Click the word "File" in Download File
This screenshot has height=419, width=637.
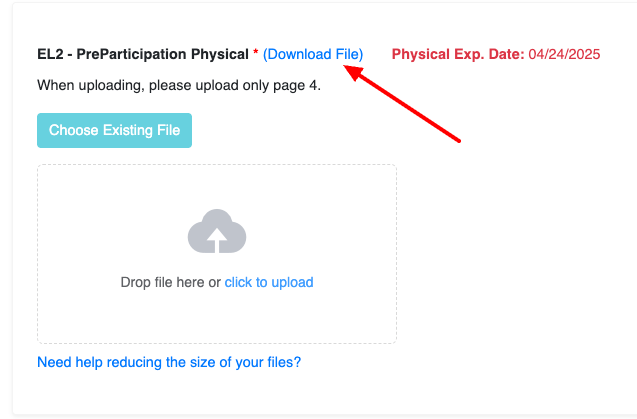[x=345, y=54]
